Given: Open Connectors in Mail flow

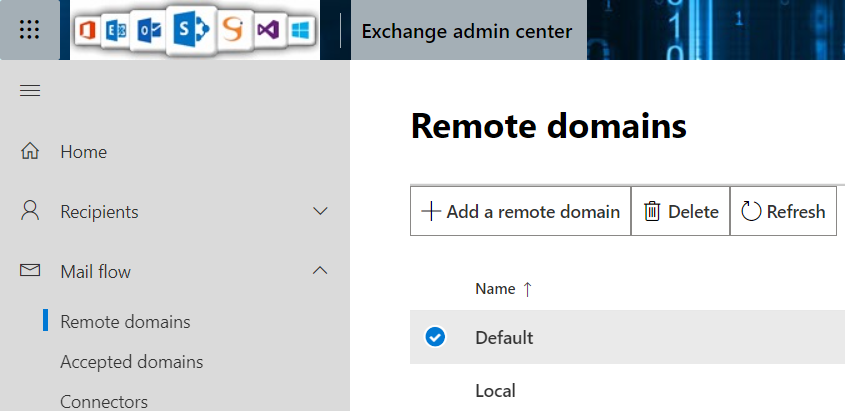Looking at the screenshot, I should click(104, 401).
